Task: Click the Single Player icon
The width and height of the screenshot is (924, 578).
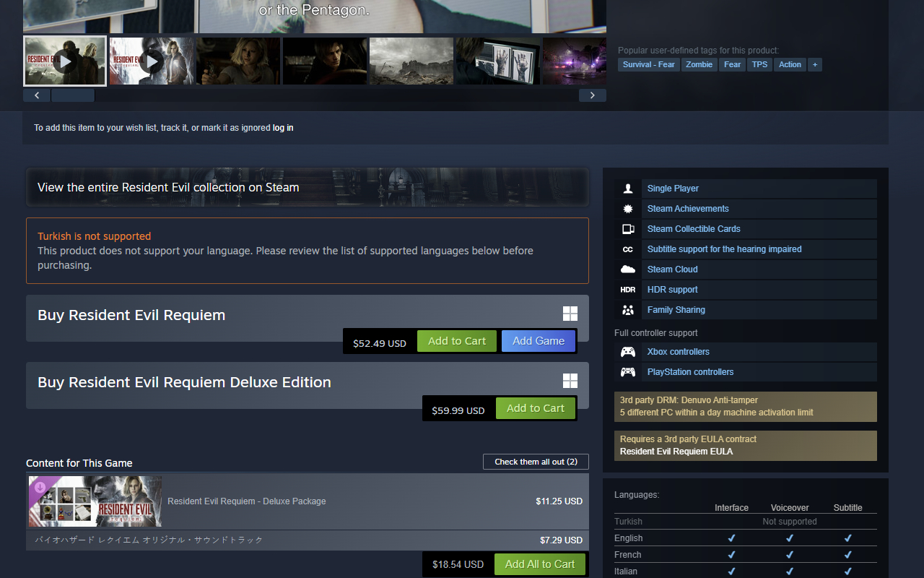Action: pos(628,189)
